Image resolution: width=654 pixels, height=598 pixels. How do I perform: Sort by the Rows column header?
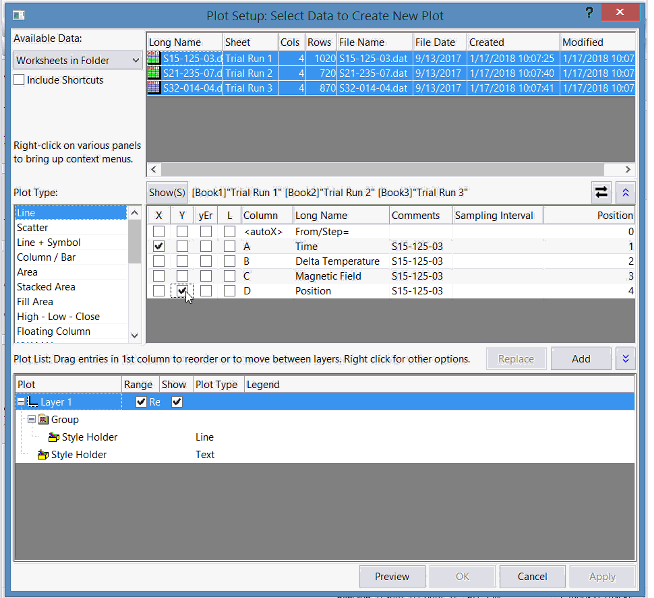click(x=320, y=42)
